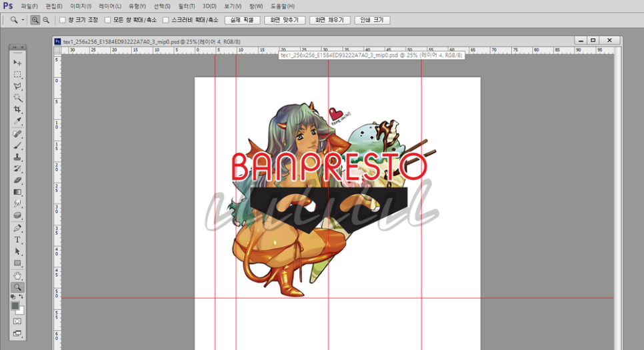Click the 화면 맞추기 button

[284, 20]
